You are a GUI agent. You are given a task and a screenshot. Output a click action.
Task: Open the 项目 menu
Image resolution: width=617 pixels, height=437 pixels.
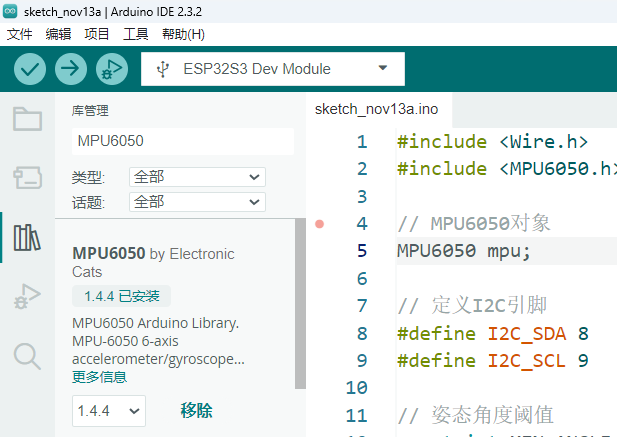(96, 34)
